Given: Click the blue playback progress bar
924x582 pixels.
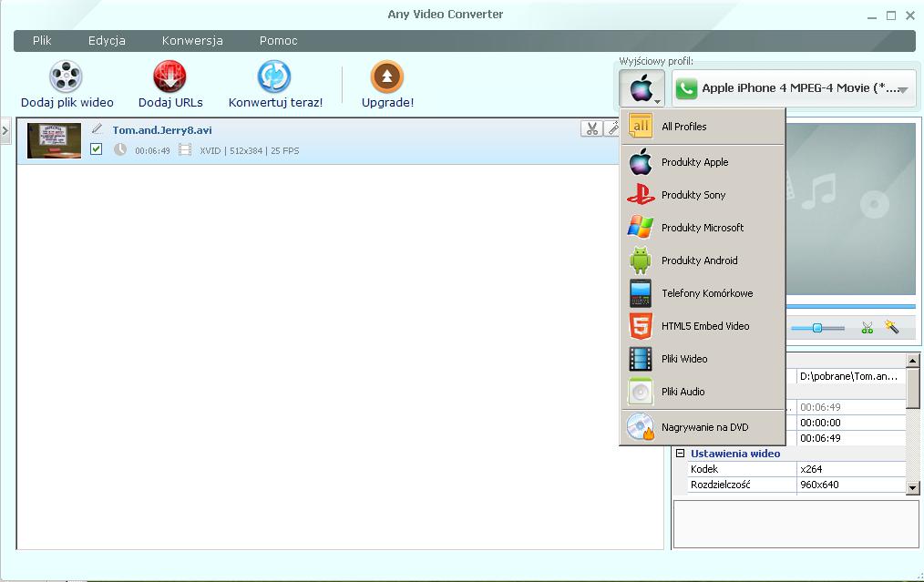Looking at the screenshot, I should (850, 306).
